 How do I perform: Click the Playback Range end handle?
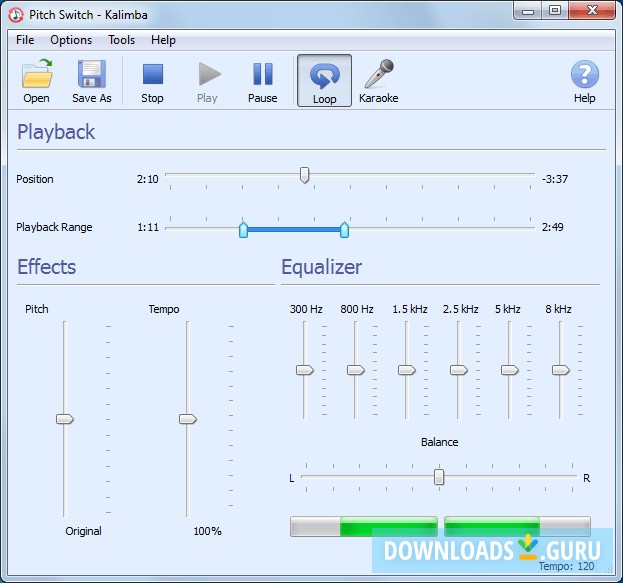[344, 230]
